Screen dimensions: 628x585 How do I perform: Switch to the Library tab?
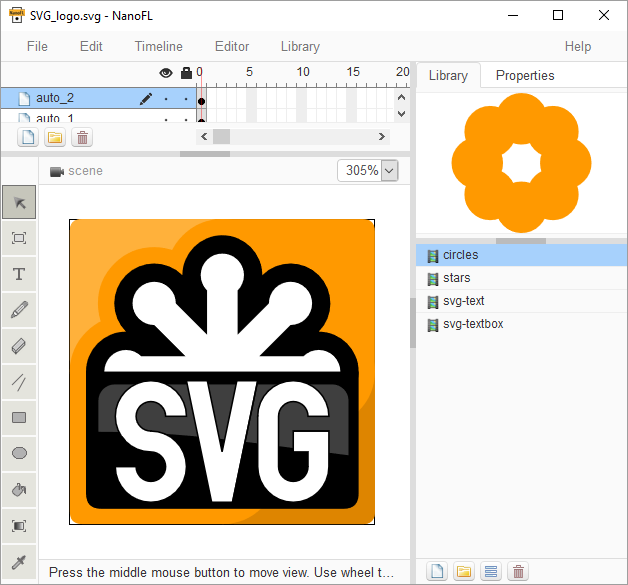[448, 75]
